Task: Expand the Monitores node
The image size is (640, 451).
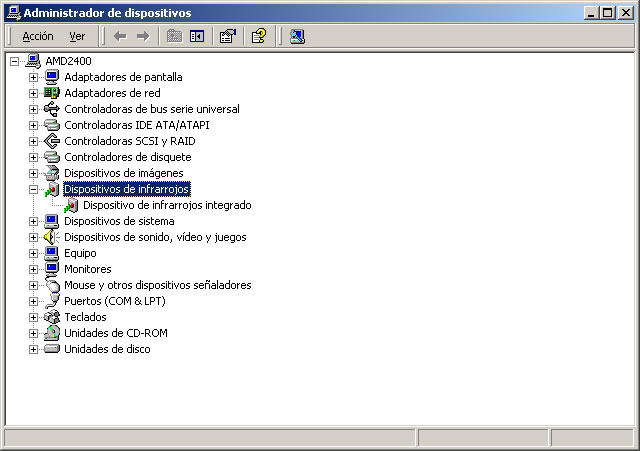Action: coord(33,269)
